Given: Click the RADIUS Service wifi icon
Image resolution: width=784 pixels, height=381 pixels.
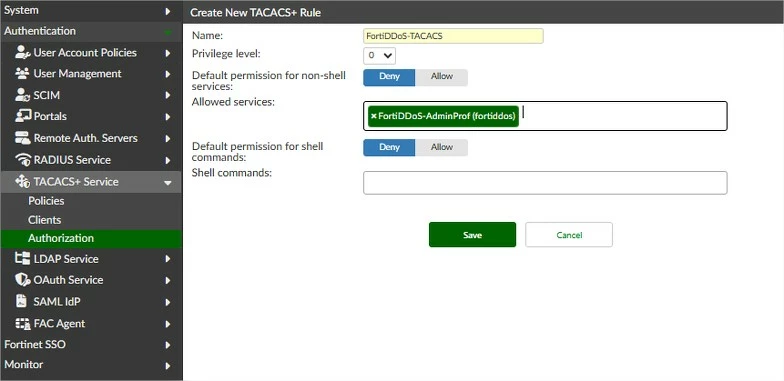Looking at the screenshot, I should coord(23,160).
